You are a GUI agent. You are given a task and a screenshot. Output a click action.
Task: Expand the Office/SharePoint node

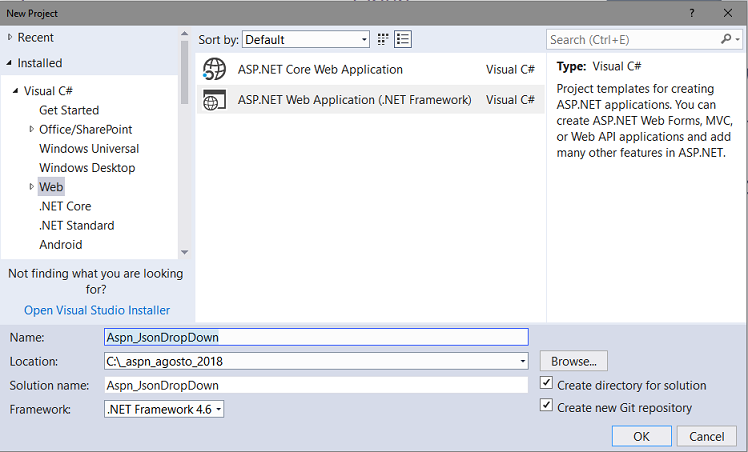tap(31, 129)
